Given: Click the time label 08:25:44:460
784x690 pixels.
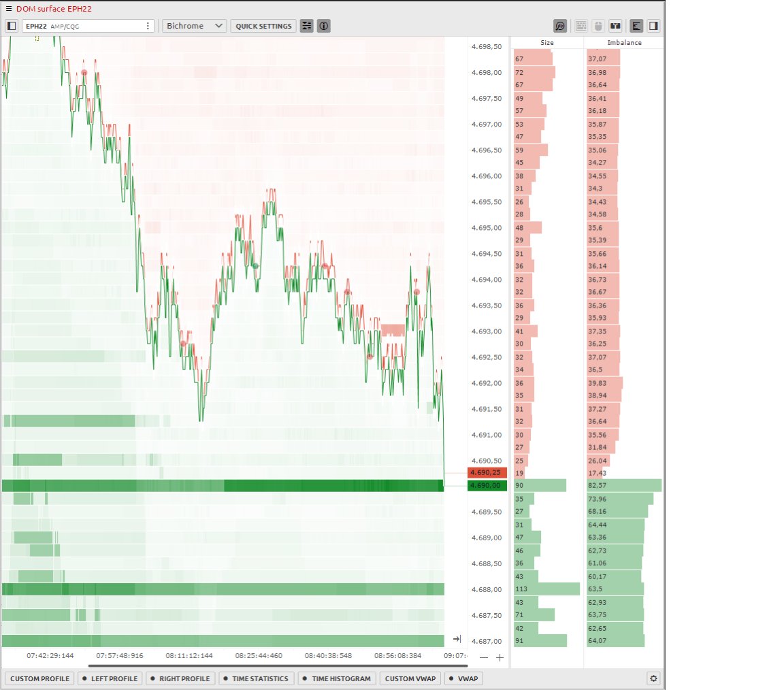Looking at the screenshot, I should (x=259, y=655).
